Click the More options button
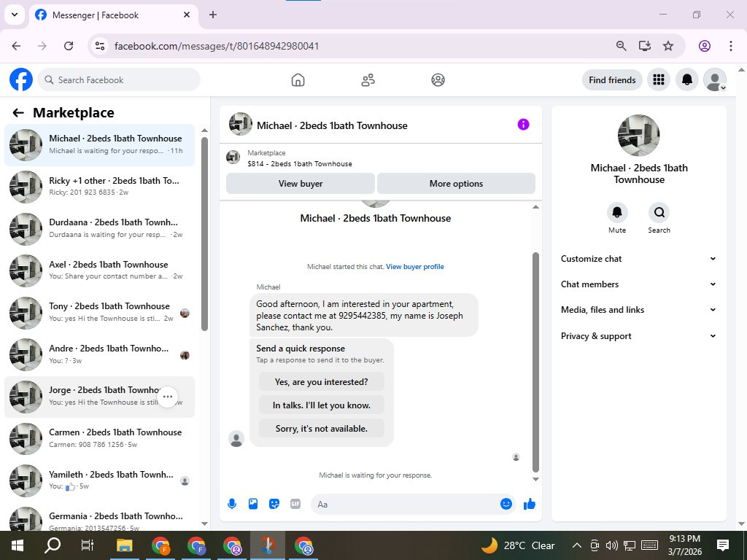This screenshot has height=560, width=747. (x=456, y=183)
